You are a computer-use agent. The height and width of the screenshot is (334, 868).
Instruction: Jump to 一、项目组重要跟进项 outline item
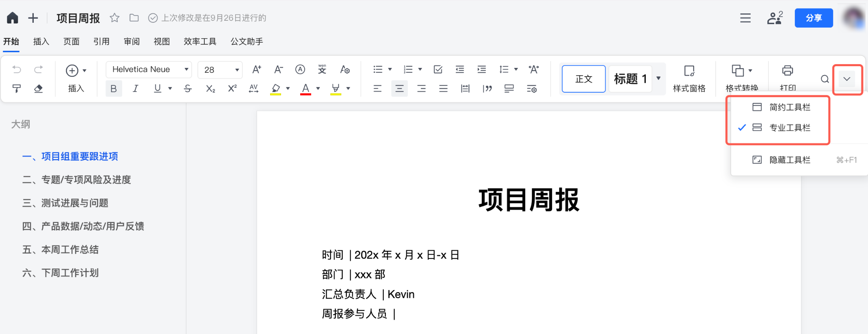[x=70, y=156]
